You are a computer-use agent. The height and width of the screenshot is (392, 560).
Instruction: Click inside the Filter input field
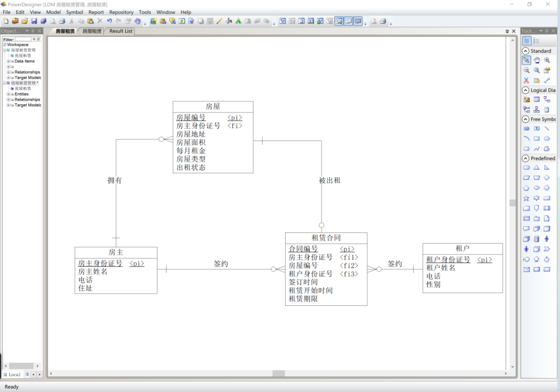click(x=23, y=39)
